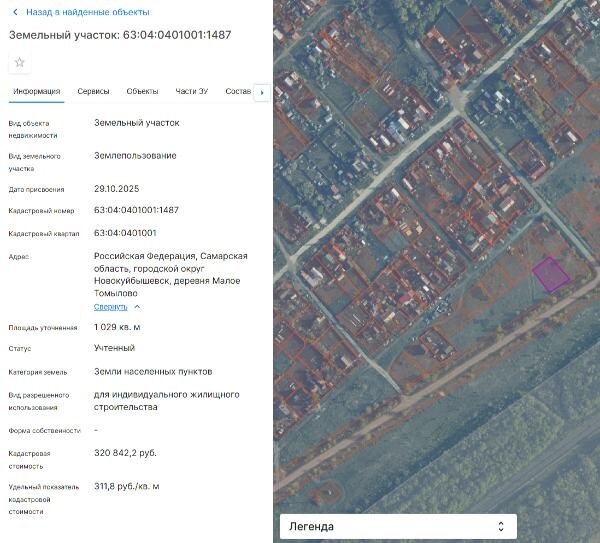Image resolution: width=600 pixels, height=543 pixels.
Task: Add parcel to favorites with star icon
Action: coord(20,62)
